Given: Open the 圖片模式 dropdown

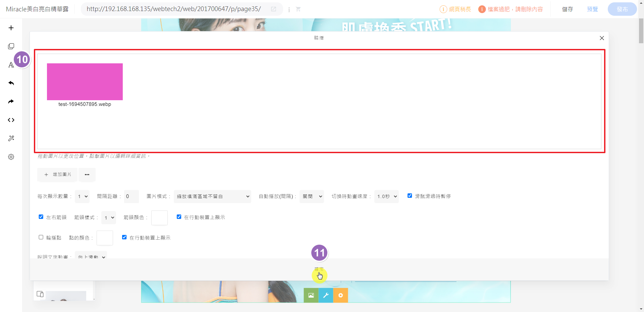Looking at the screenshot, I should click(x=212, y=196).
